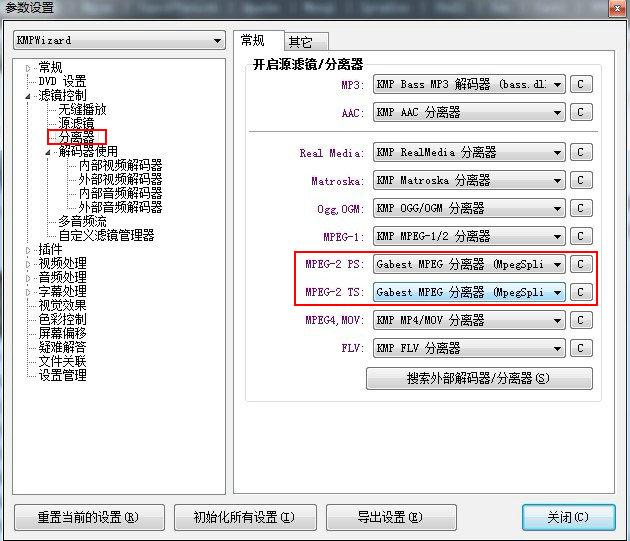Screen dimensions: 630x541
Task: Switch to the 其它 tab
Action: point(306,42)
